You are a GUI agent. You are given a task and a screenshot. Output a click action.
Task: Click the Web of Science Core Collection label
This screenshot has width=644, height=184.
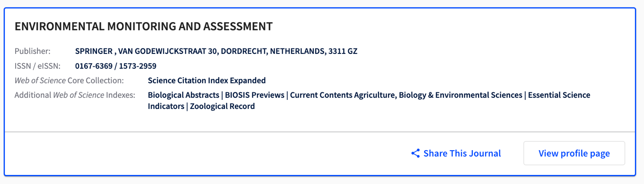[x=69, y=81]
